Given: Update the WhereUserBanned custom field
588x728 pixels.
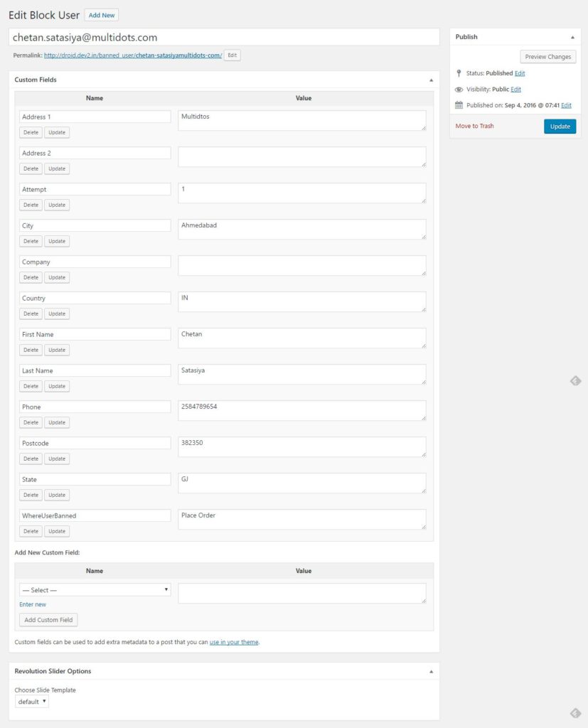Looking at the screenshot, I should coord(57,531).
